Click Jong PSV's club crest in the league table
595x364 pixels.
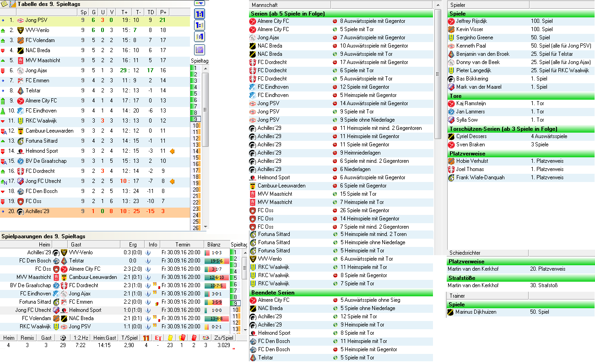tap(20, 20)
